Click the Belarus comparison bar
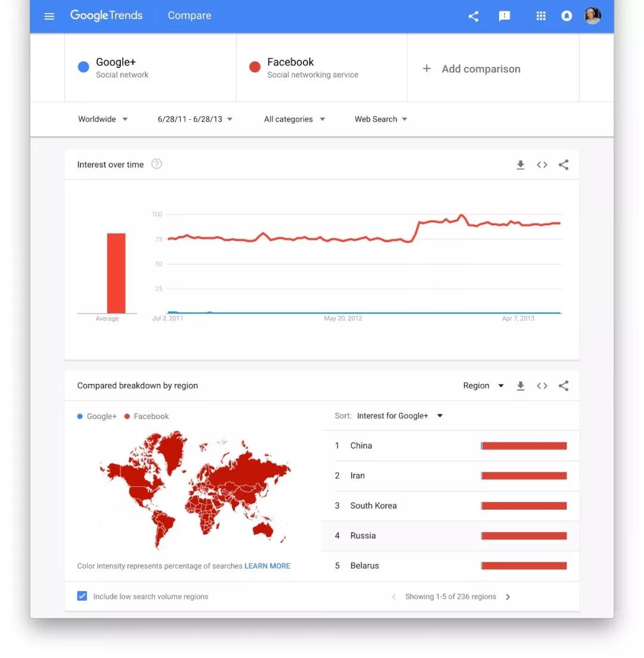The width and height of the screenshot is (644, 658). pyautogui.click(x=524, y=566)
